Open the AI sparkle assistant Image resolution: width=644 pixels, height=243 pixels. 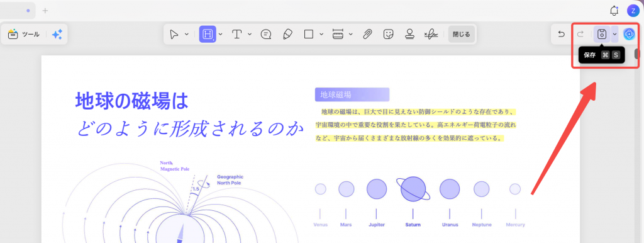(57, 34)
